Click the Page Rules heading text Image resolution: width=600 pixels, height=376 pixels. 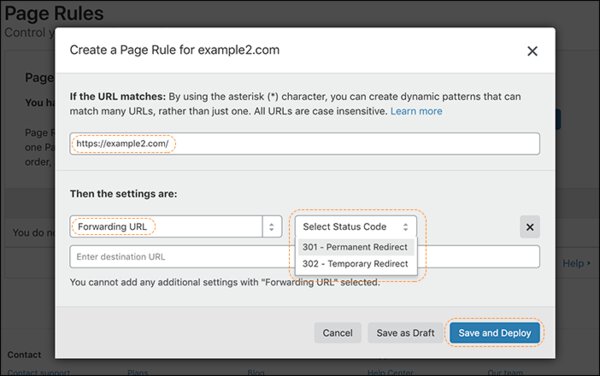coord(54,13)
